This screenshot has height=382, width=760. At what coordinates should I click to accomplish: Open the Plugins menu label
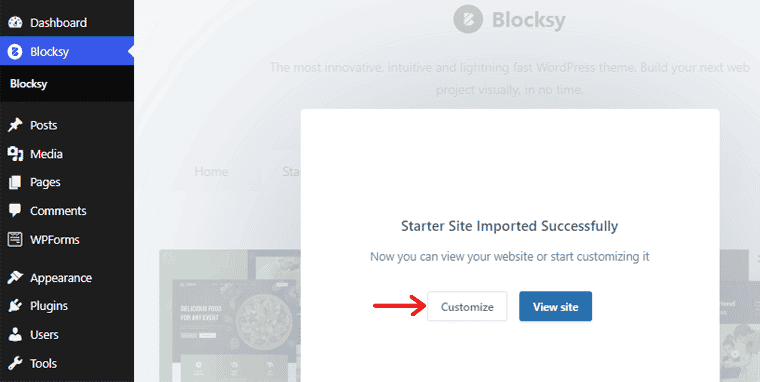pyautogui.click(x=49, y=306)
